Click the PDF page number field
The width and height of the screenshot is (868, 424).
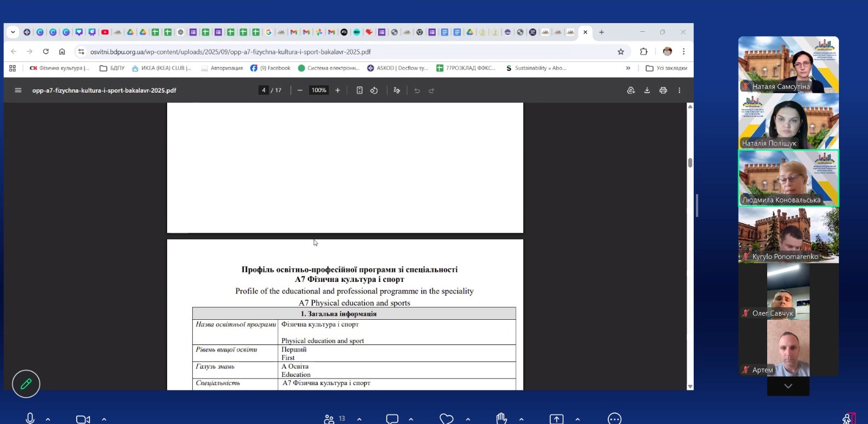pyautogui.click(x=264, y=91)
